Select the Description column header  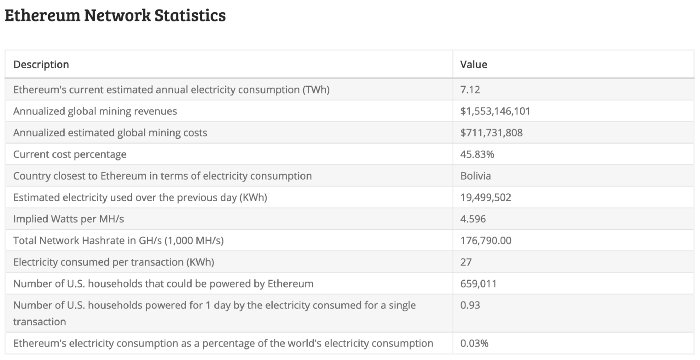point(41,64)
